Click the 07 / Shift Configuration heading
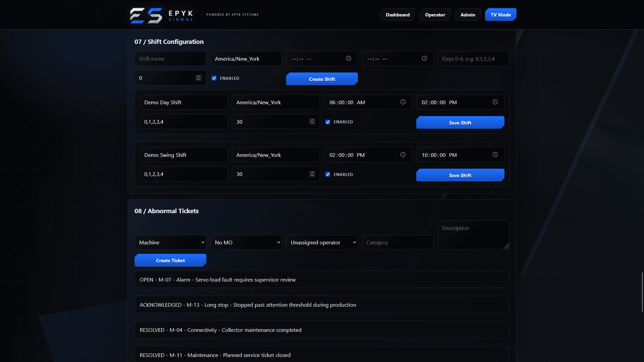 (169, 42)
